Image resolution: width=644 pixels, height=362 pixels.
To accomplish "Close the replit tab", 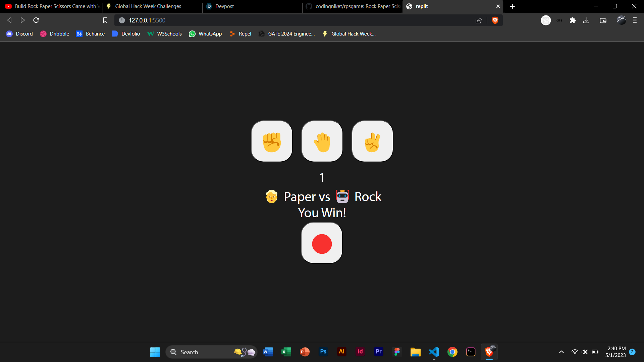I will tap(498, 6).
